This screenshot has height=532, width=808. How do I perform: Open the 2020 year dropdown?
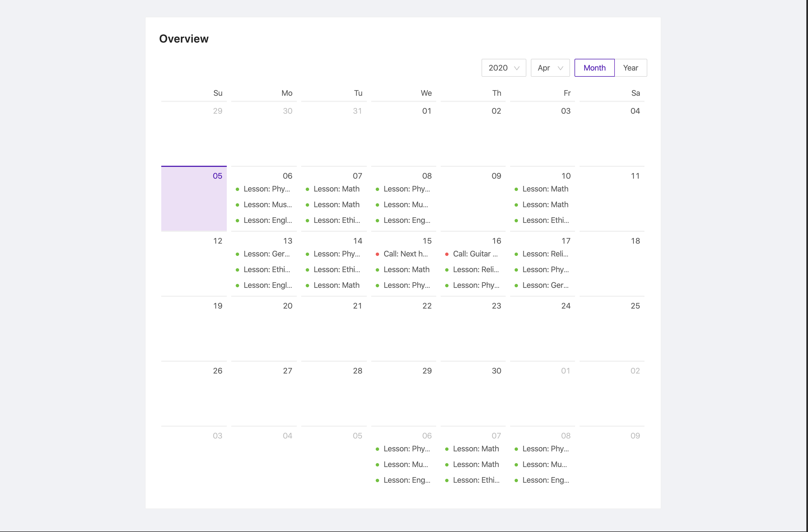[x=503, y=68]
